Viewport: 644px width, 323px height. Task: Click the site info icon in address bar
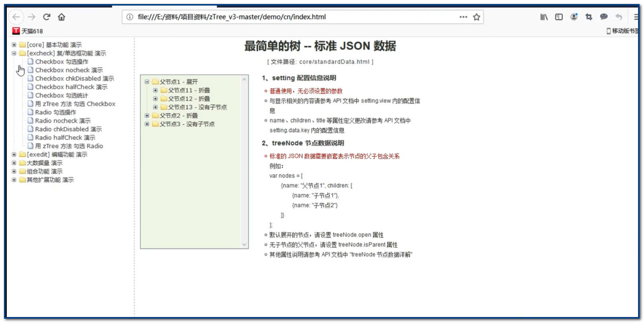[130, 17]
